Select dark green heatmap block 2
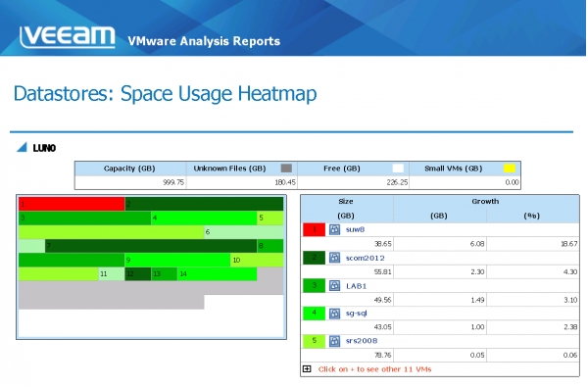The width and height of the screenshot is (588, 388). [x=204, y=204]
